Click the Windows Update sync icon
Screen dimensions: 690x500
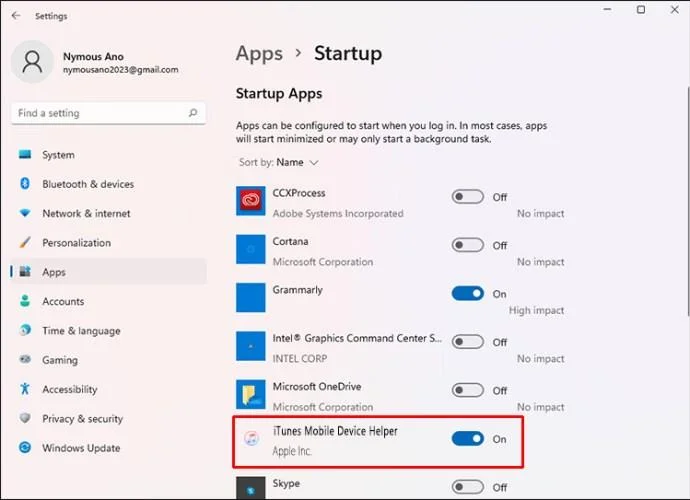[25, 447]
